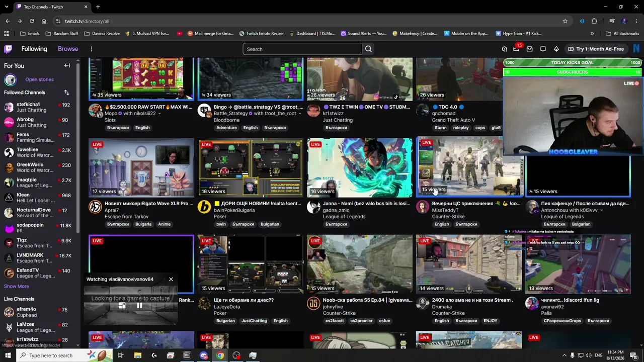Expand k0l3vvv co-streamers chevron
This screenshot has width=644, height=362.
point(601,210)
